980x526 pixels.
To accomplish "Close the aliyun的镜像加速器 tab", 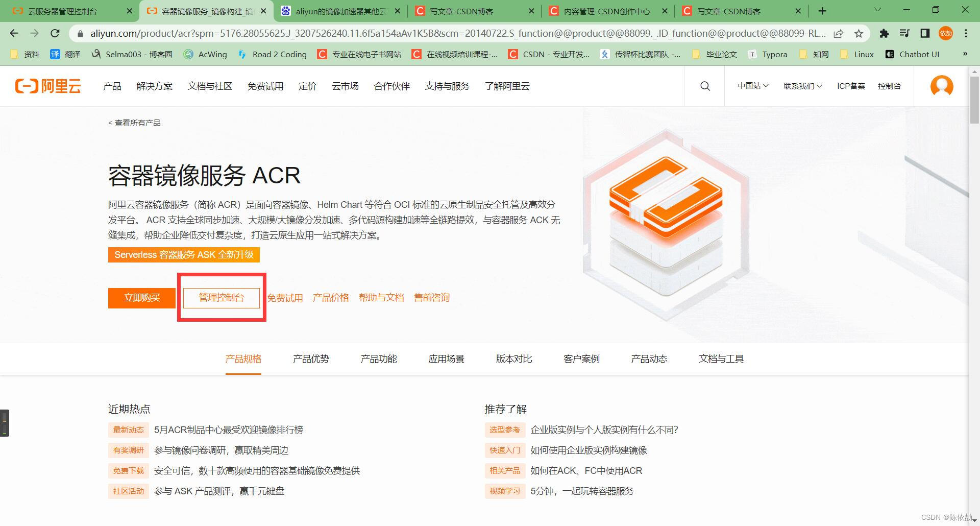I will click(x=398, y=11).
